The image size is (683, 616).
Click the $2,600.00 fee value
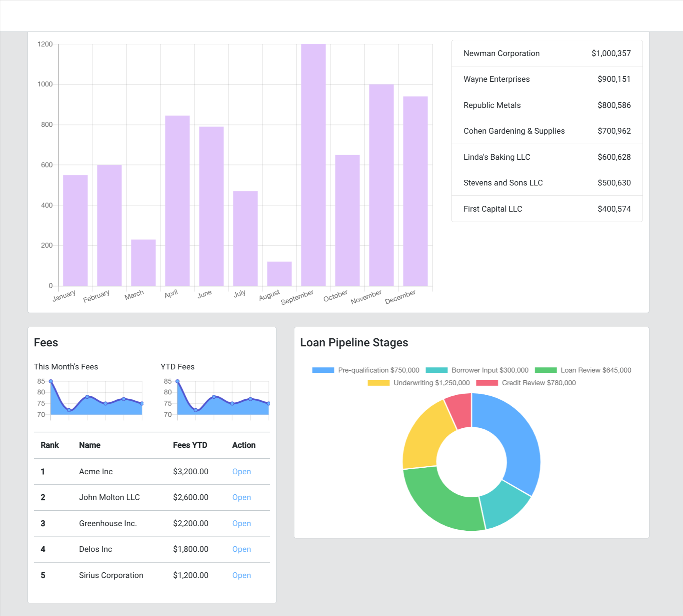click(190, 497)
